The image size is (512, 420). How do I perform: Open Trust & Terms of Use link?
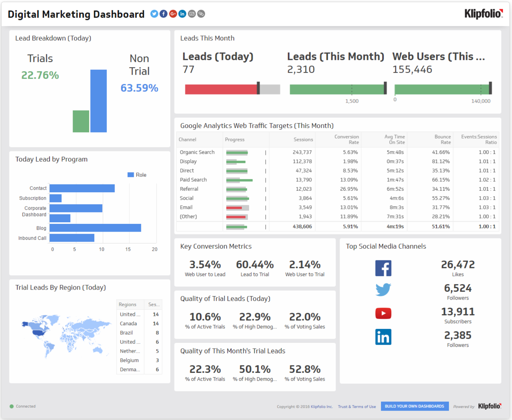[357, 407]
